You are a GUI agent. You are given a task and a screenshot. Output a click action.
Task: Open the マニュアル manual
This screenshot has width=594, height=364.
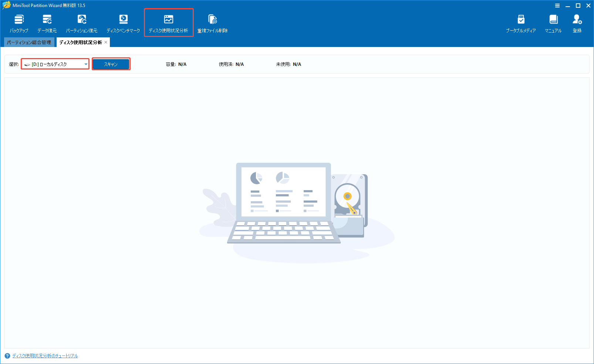553,22
